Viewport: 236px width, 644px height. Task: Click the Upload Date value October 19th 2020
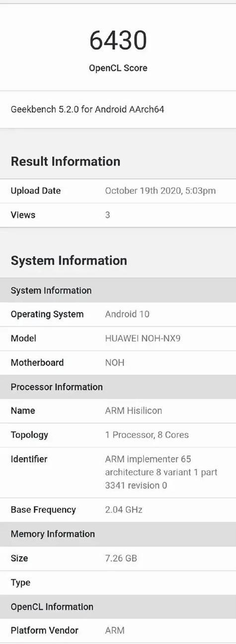pyautogui.click(x=160, y=190)
